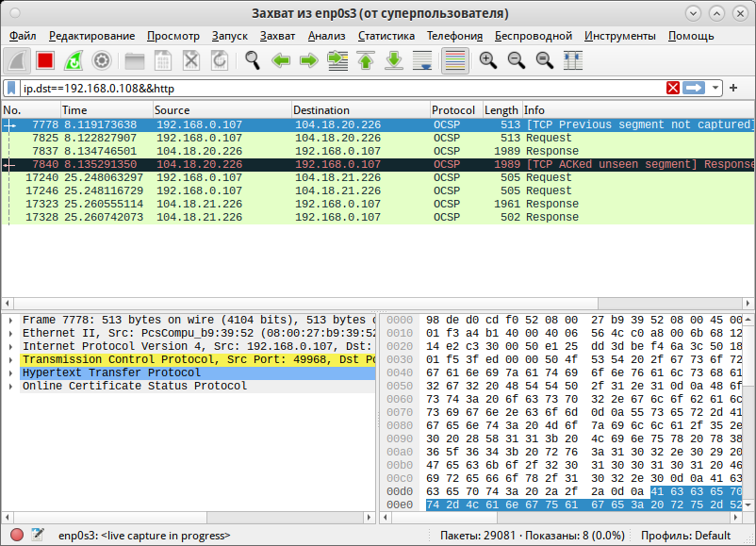Click the filter bookmark icon

point(11,89)
